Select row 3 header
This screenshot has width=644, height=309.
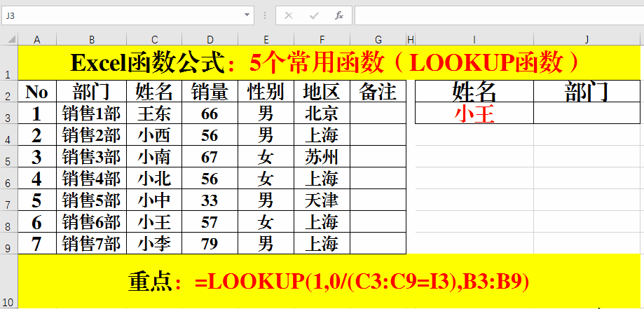pos(9,113)
